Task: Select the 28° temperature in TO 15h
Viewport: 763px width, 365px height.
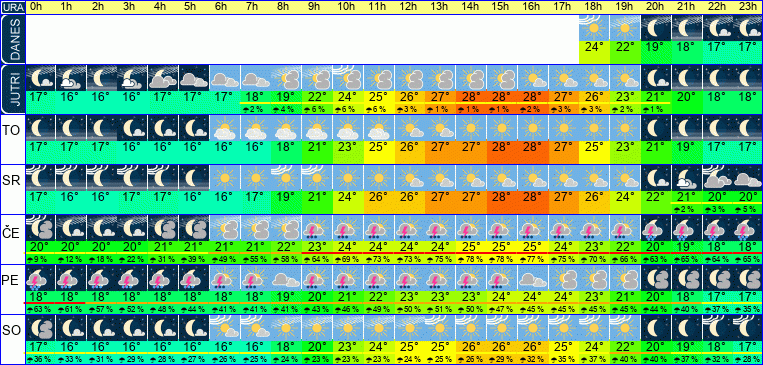Action: click(502, 146)
